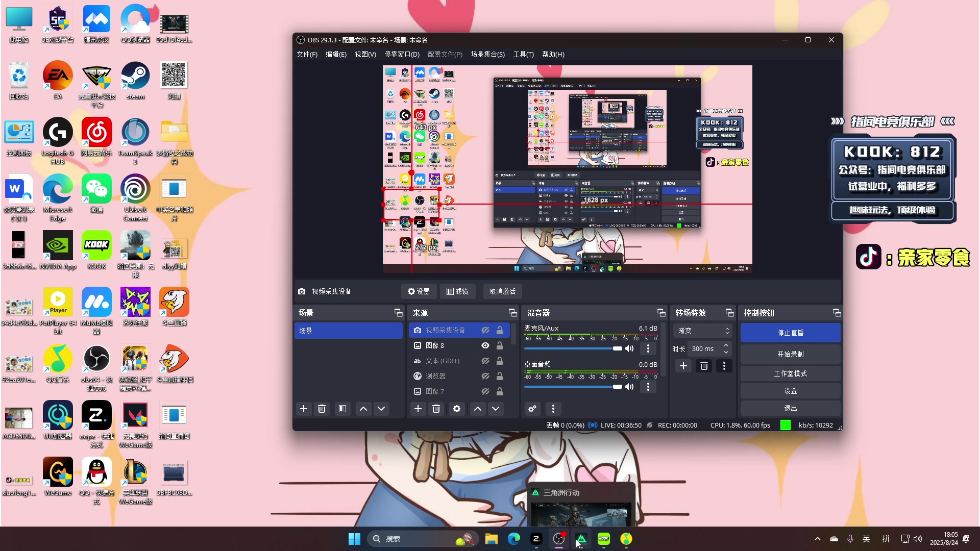The image size is (980, 551).
Task: Toggle lock on 视频采集设备 source
Action: [500, 330]
